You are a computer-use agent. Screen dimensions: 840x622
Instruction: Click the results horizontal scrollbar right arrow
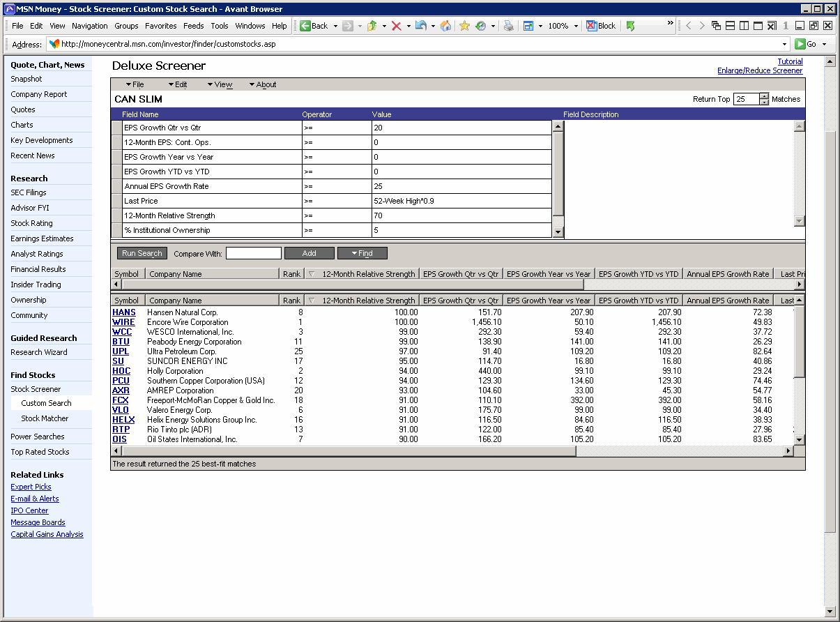point(788,451)
